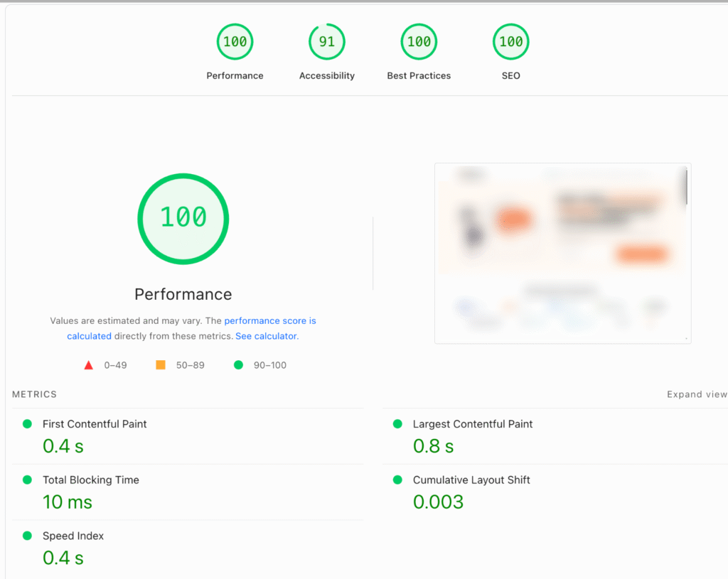Toggle the status indicator next to Cumulative Layout Shift

tap(397, 480)
